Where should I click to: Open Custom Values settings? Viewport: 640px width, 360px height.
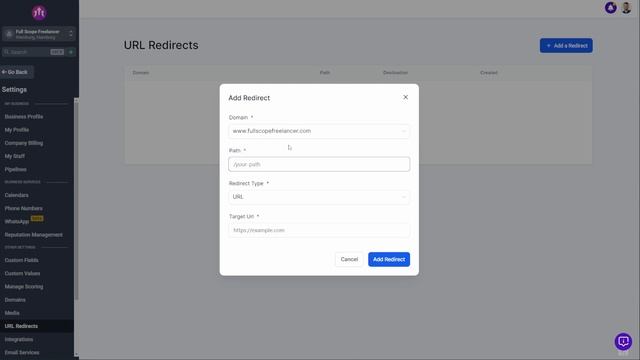(x=22, y=273)
